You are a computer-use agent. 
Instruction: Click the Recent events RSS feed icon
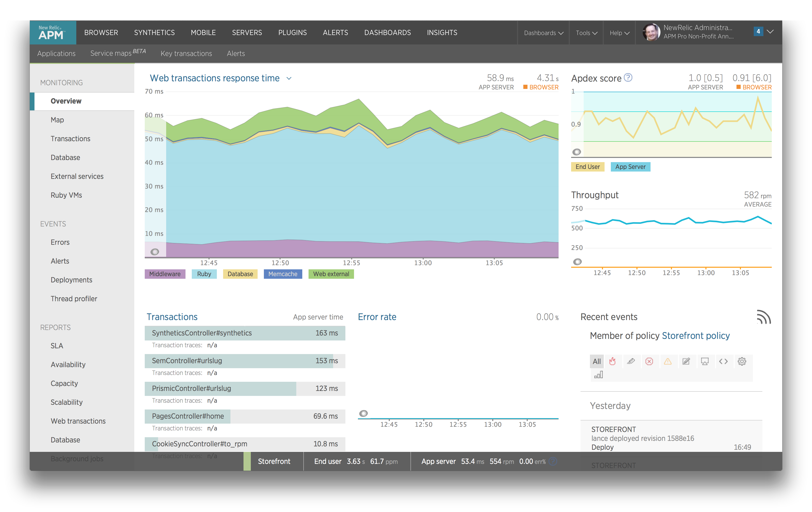tap(763, 317)
